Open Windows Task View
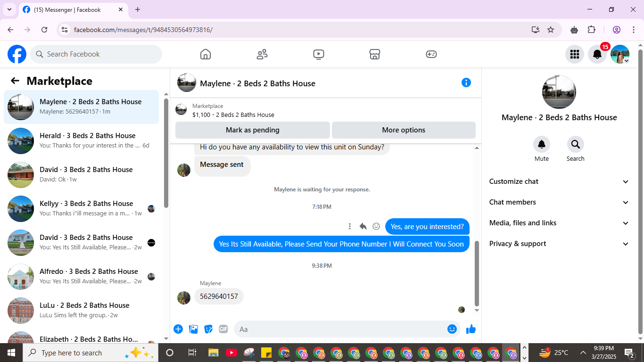Viewport: 644px width, 362px height. click(x=192, y=353)
